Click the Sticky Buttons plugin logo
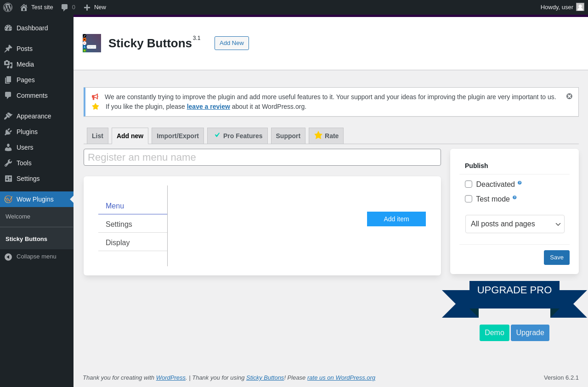 (x=92, y=43)
